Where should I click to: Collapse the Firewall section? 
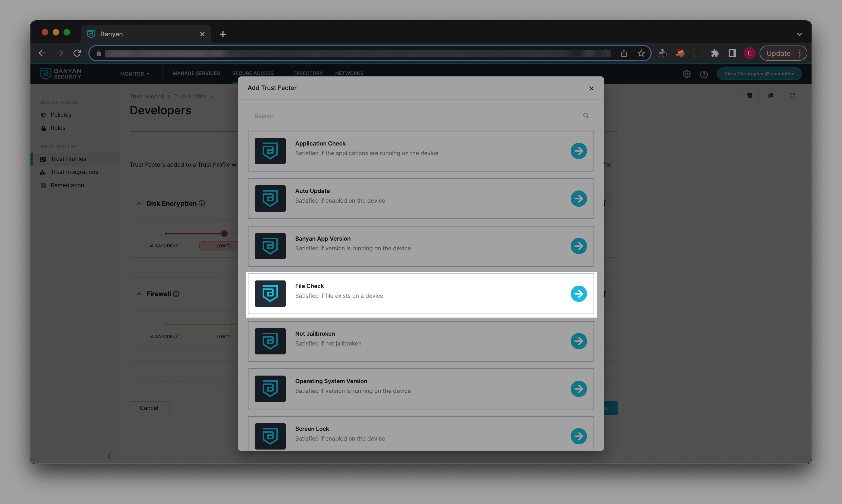139,294
